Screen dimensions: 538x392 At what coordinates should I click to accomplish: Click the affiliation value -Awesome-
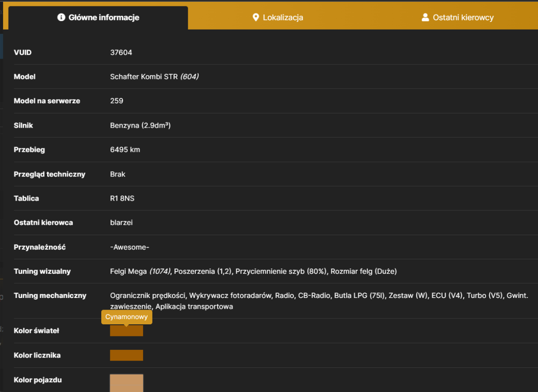coord(130,247)
